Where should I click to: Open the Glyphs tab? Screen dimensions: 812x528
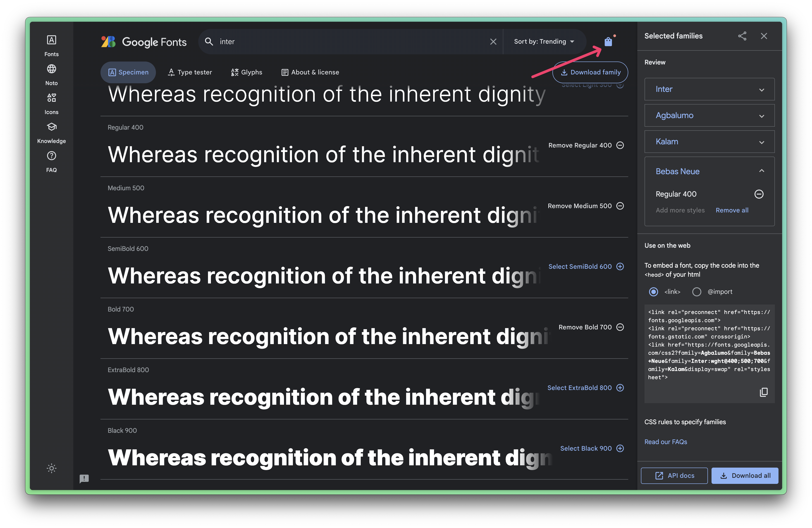point(246,72)
